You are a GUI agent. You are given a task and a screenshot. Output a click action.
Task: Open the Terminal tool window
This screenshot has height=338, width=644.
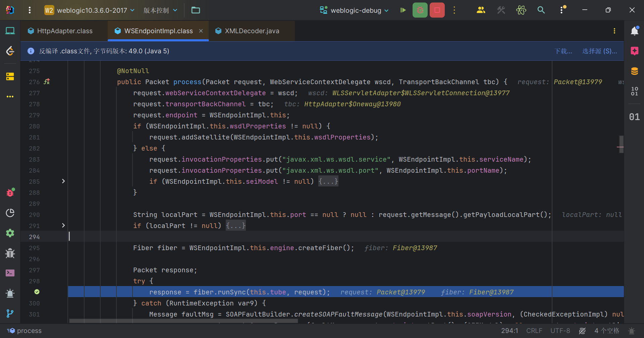10,273
